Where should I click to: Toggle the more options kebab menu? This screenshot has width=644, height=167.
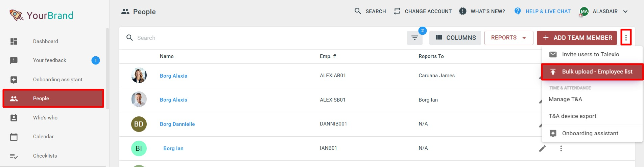click(x=626, y=38)
